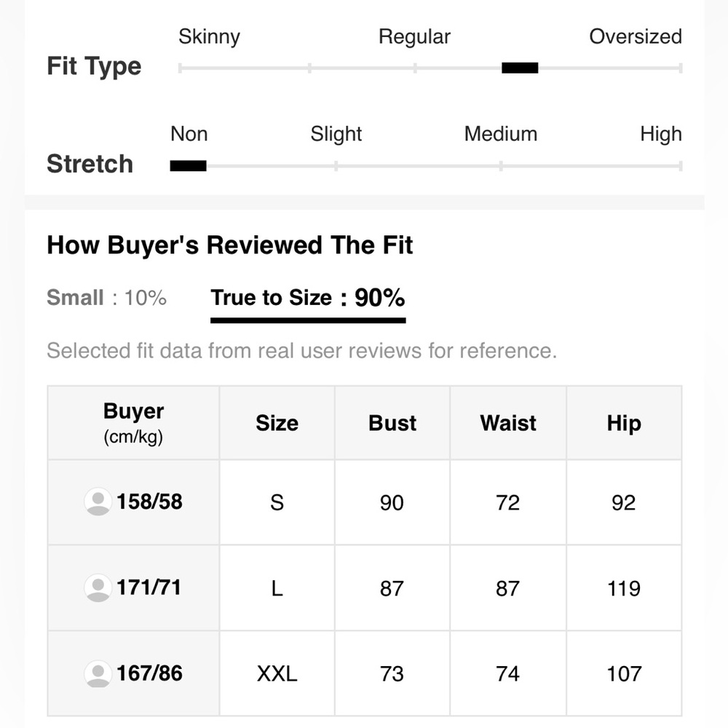Click avatar icon for buyer 171/71
Viewport: 728px width, 728px height.
[x=98, y=587]
